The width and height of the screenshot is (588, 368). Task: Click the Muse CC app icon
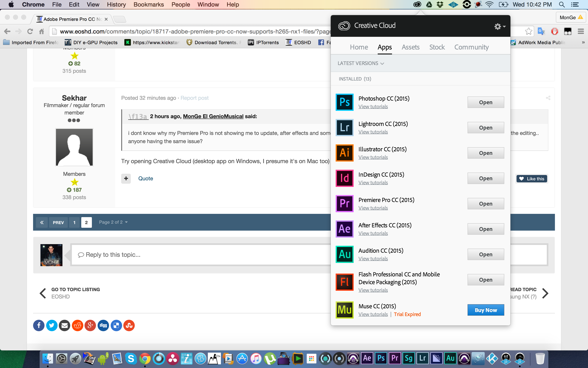pyautogui.click(x=345, y=310)
